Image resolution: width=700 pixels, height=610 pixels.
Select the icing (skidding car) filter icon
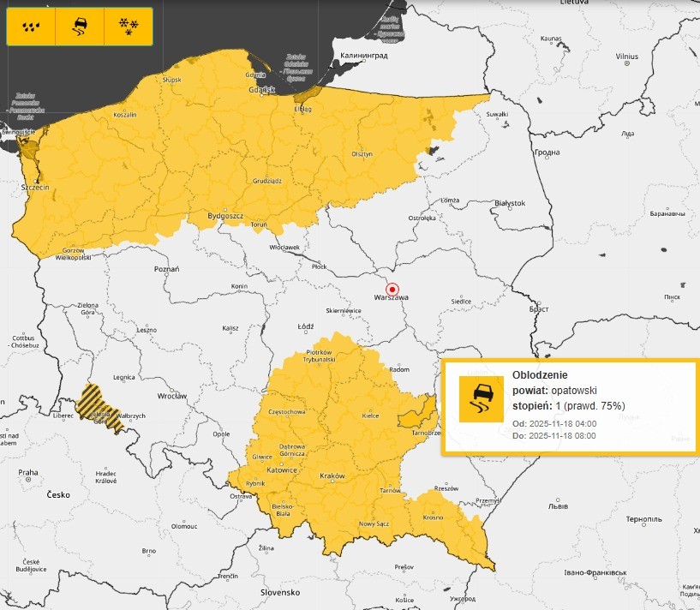(79, 27)
